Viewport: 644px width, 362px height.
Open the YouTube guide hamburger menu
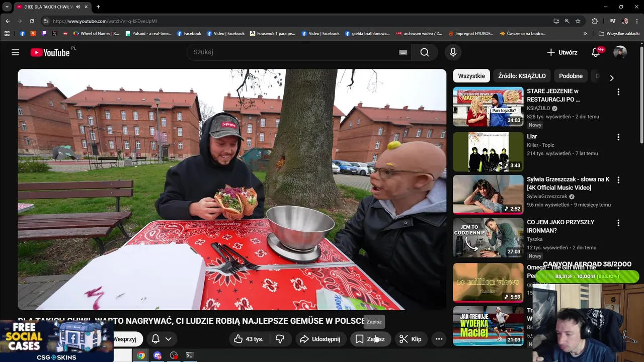pyautogui.click(x=16, y=52)
